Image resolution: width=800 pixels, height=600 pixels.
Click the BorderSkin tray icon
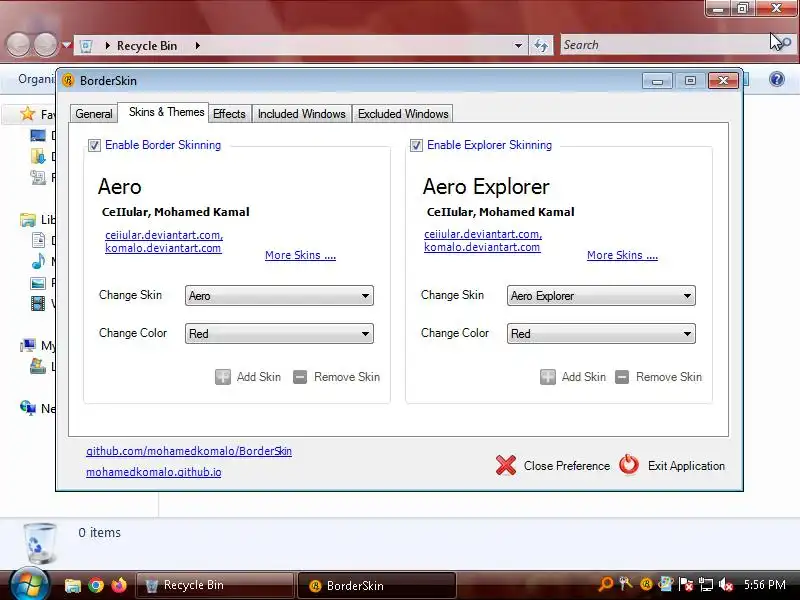646,585
